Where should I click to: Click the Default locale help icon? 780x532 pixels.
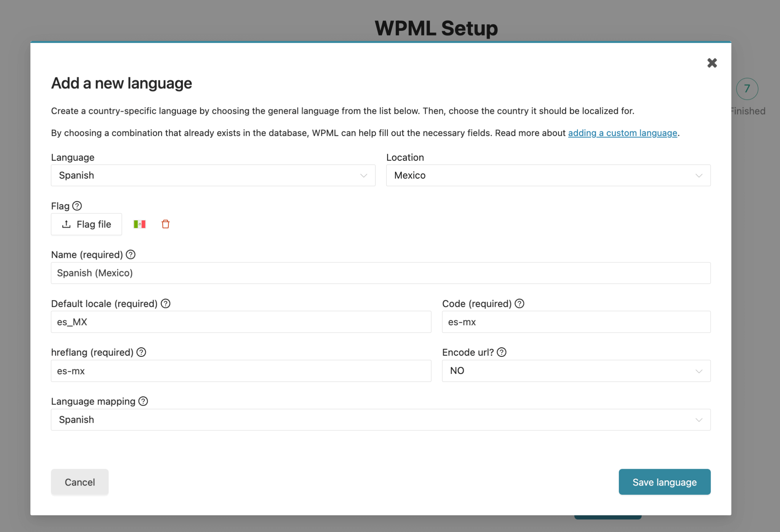(165, 304)
